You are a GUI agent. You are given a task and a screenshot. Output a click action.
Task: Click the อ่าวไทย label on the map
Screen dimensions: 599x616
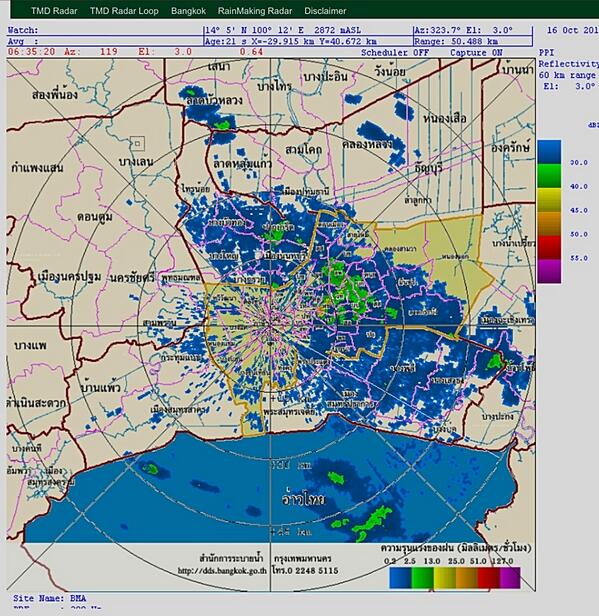[x=304, y=498]
